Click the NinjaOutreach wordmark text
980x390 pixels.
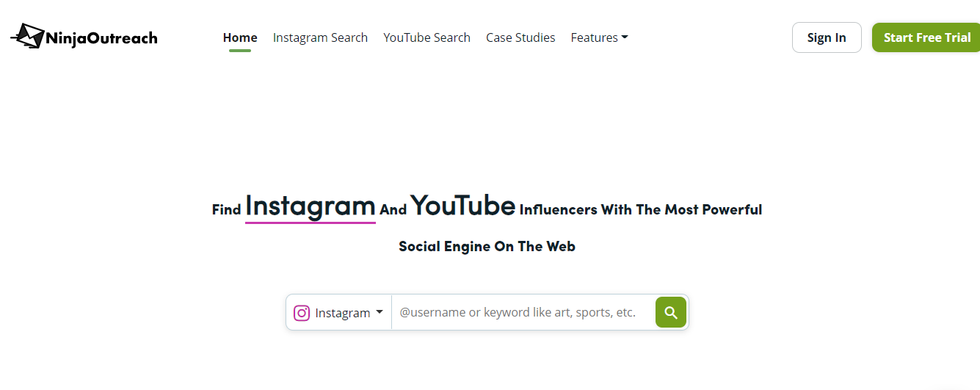pos(101,37)
